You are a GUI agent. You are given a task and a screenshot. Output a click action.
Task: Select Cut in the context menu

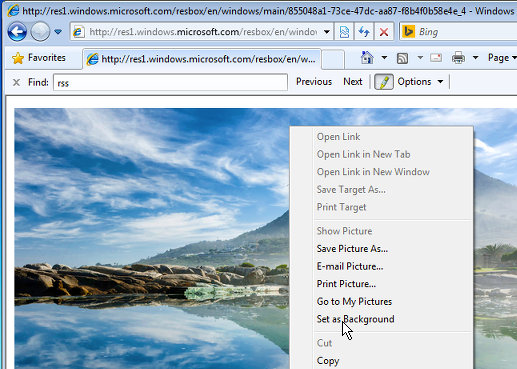324,343
